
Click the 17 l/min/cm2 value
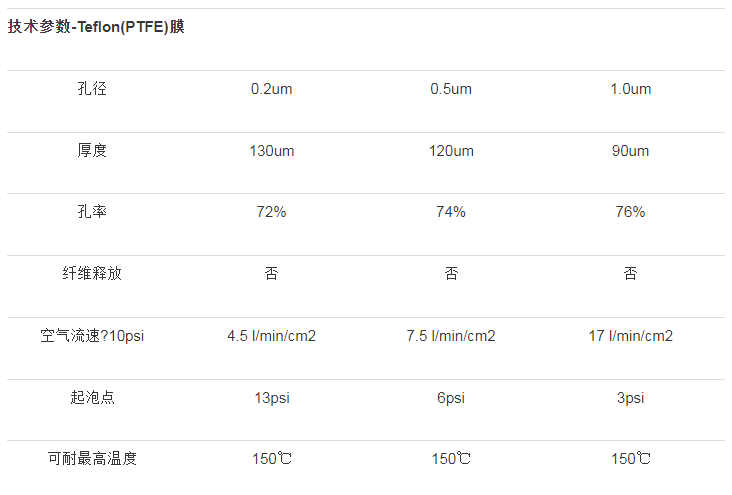click(x=631, y=336)
